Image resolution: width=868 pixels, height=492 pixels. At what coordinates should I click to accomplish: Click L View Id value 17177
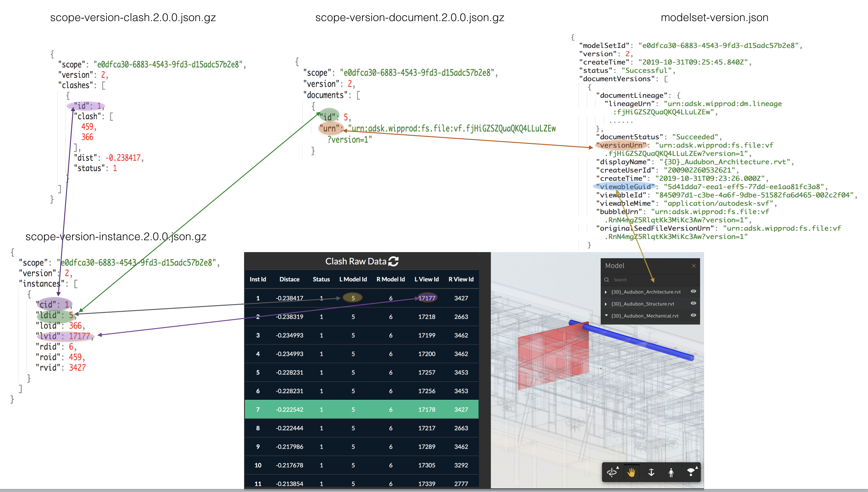pos(426,298)
